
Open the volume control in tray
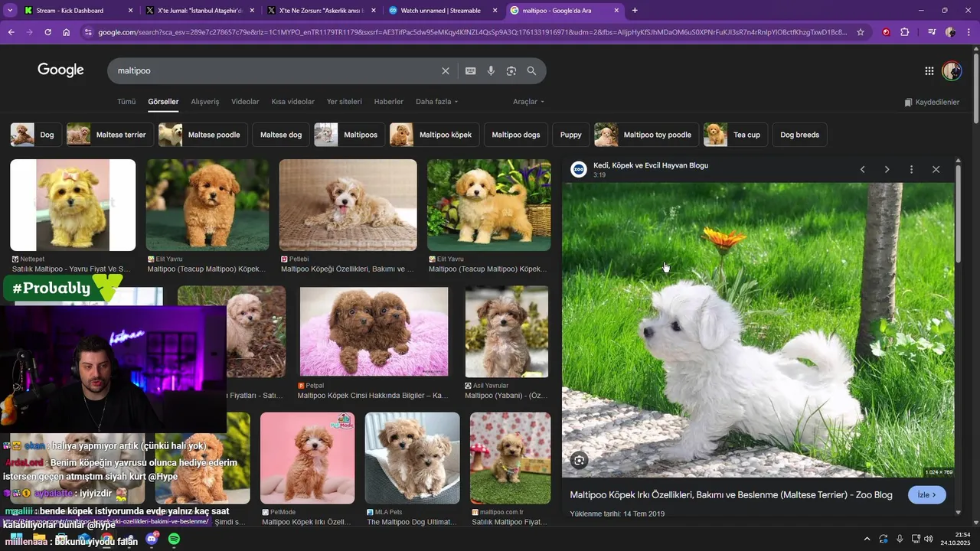point(929,540)
